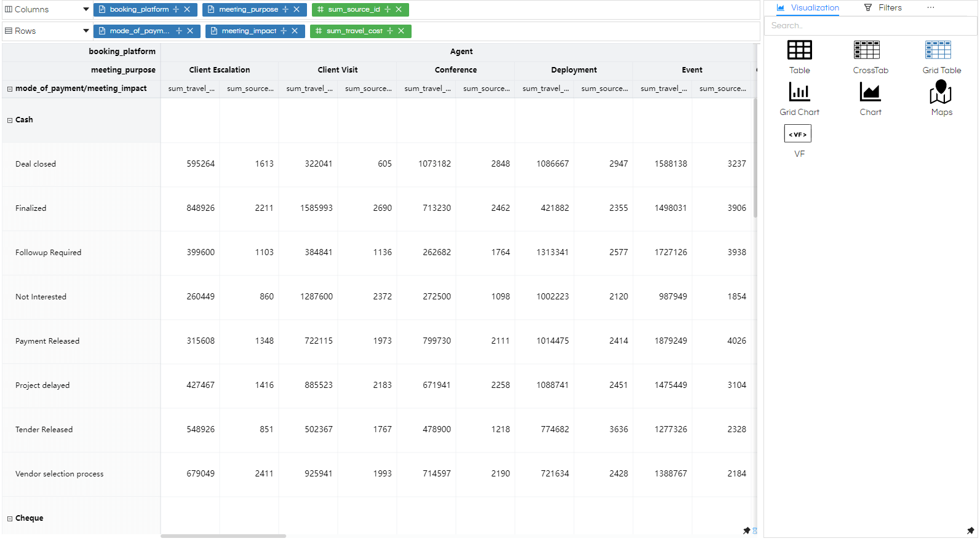Click the cell value 3636
980x549 pixels.
618,430
